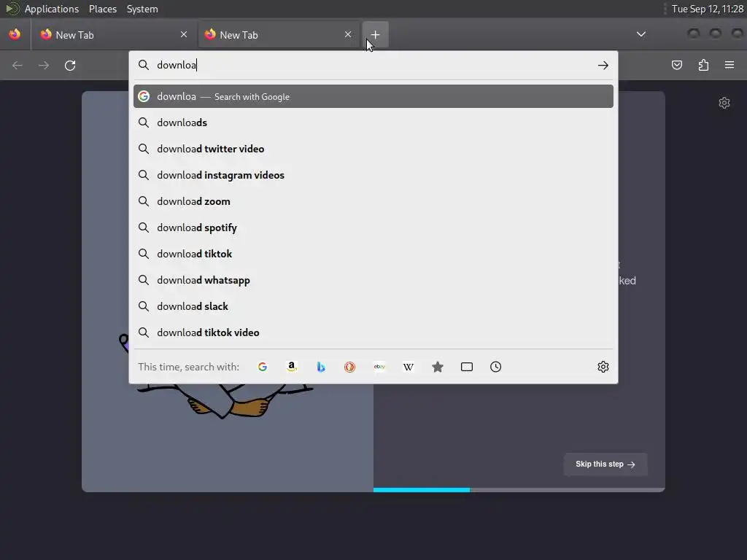This screenshot has height=560, width=747.
Task: Click Skip this step button
Action: coord(605,464)
